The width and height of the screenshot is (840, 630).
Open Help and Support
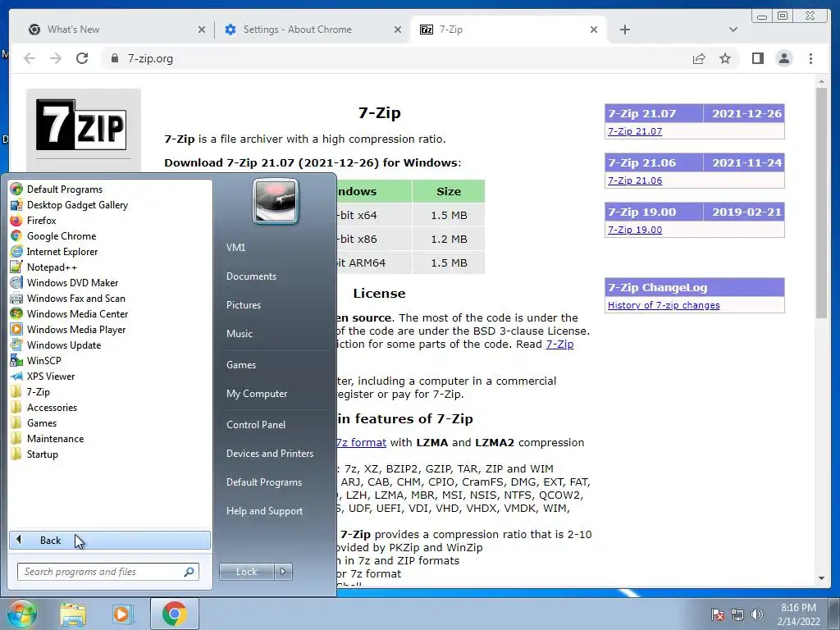264,511
